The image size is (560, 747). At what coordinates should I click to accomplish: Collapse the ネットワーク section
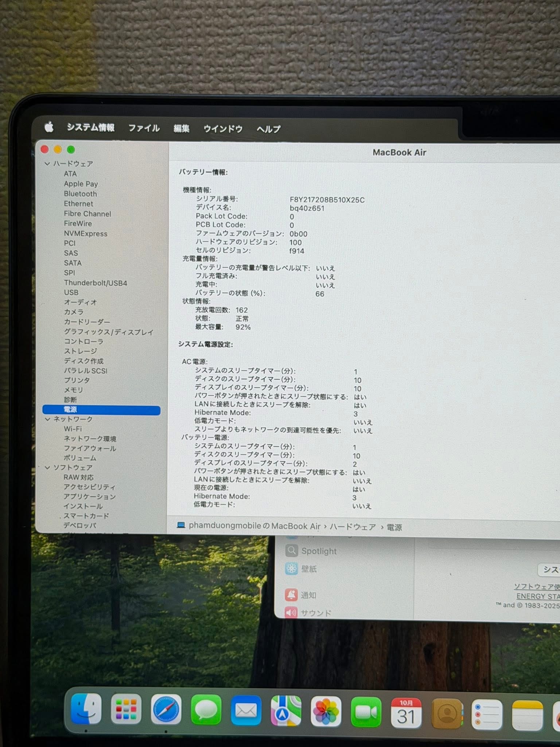[47, 419]
